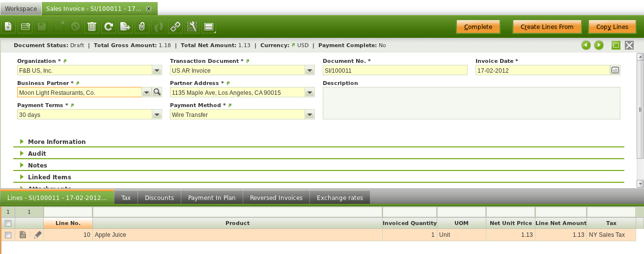Tick the checkbox on the Apple Juice row
The width and height of the screenshot is (644, 254).
coord(8,235)
